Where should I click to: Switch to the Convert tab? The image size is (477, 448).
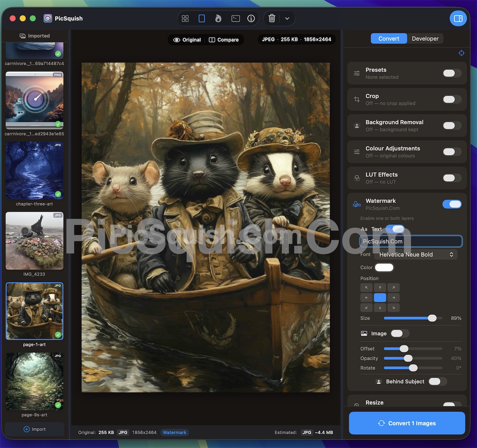coord(389,39)
